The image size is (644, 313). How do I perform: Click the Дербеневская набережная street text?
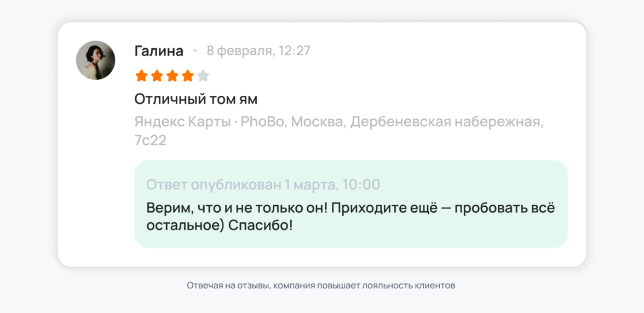point(446,121)
